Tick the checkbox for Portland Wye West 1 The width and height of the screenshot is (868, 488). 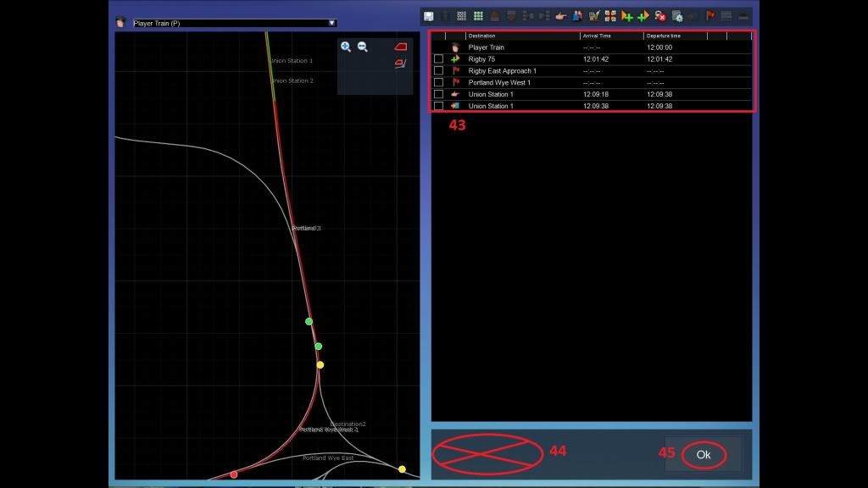tap(438, 82)
